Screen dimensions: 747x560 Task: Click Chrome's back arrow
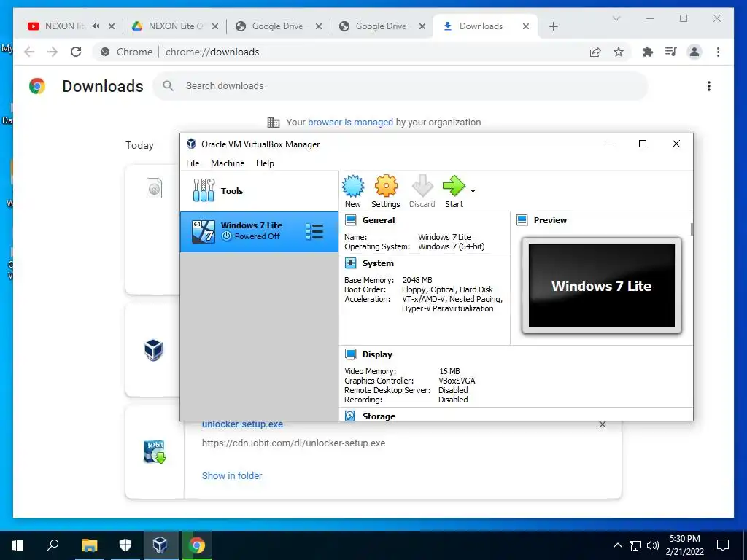pyautogui.click(x=29, y=52)
